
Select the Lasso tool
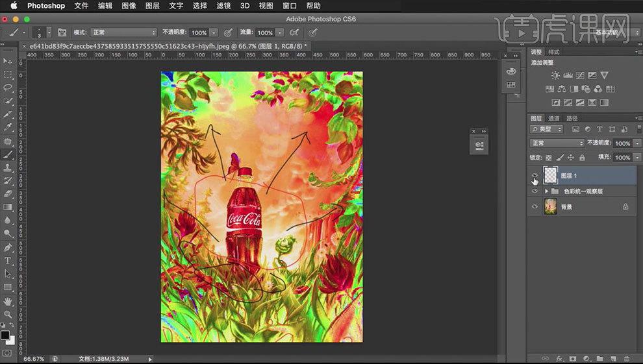pos(7,88)
